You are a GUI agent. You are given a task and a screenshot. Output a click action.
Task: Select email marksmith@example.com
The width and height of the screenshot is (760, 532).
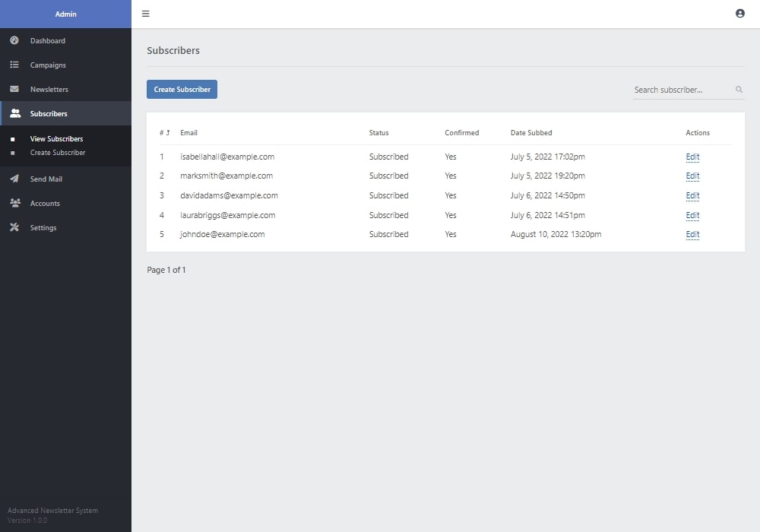(x=226, y=176)
